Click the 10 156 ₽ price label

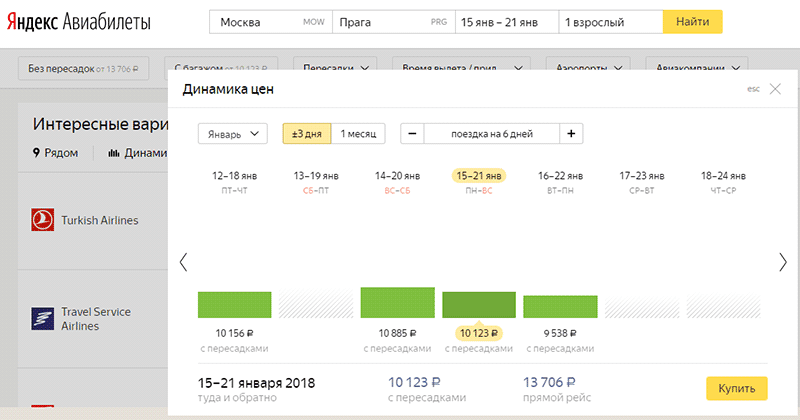pyautogui.click(x=234, y=333)
